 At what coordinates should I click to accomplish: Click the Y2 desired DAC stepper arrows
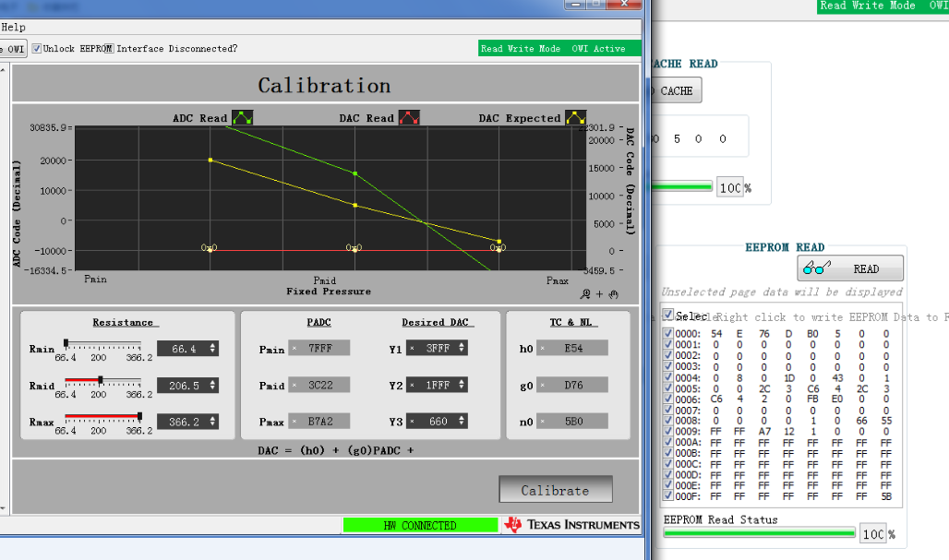462,385
